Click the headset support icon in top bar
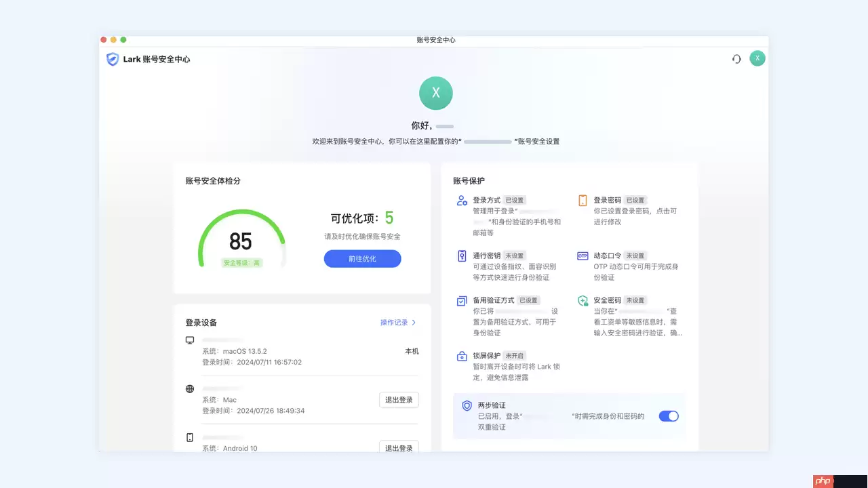The width and height of the screenshot is (868, 488). pyautogui.click(x=736, y=59)
